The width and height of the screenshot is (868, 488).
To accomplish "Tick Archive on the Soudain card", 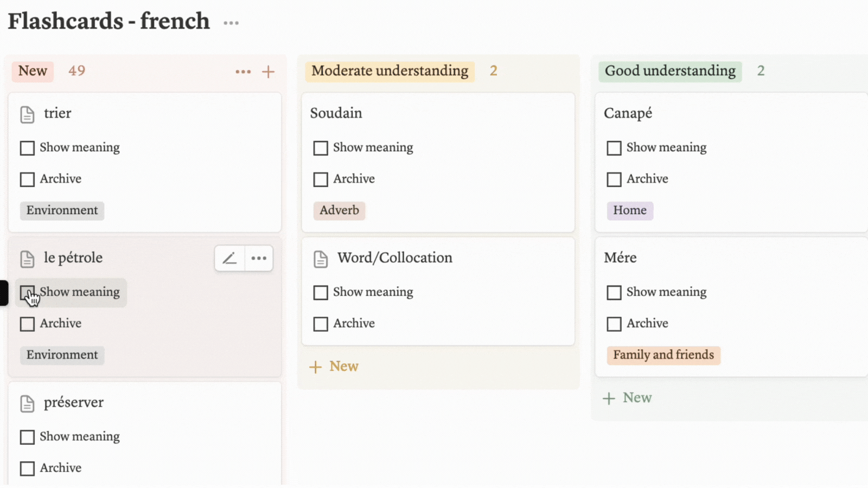I will click(321, 179).
